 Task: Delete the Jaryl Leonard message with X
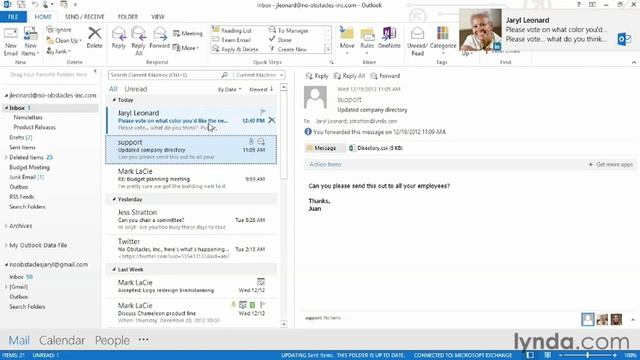[272, 120]
